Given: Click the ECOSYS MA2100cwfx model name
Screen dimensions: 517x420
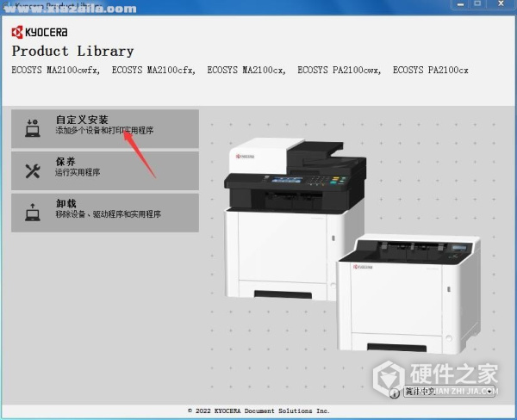Looking at the screenshot, I should (x=55, y=71).
